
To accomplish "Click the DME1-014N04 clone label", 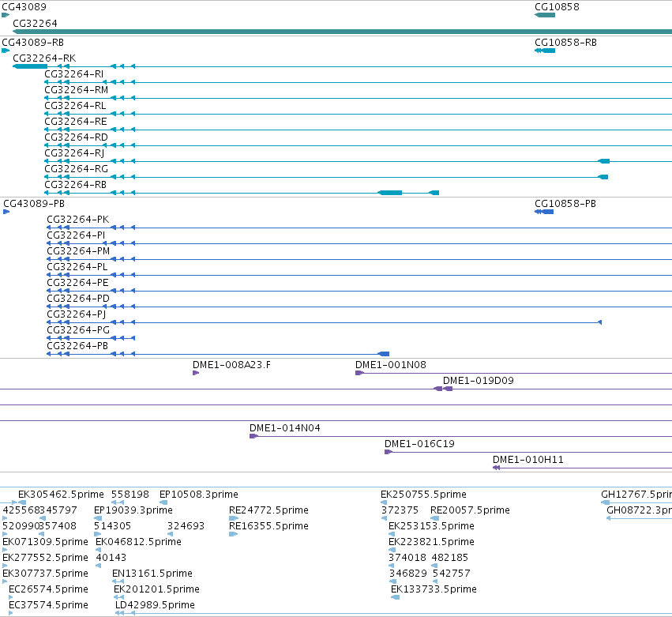I will click(285, 428).
